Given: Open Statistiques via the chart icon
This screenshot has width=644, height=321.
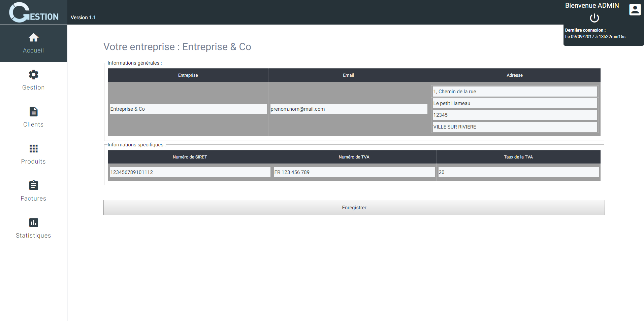Looking at the screenshot, I should (x=33, y=222).
